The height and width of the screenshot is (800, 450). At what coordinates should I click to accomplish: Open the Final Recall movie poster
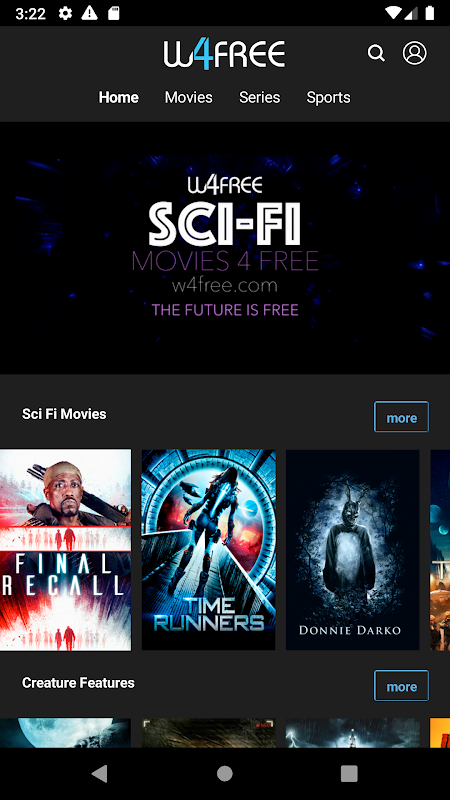pos(65,550)
